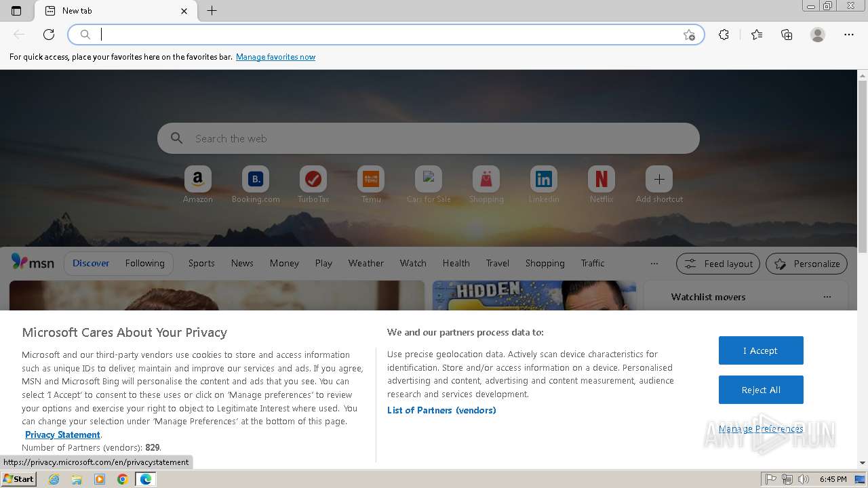Open the Shopping msn category
This screenshot has width=868, height=488.
click(x=545, y=263)
